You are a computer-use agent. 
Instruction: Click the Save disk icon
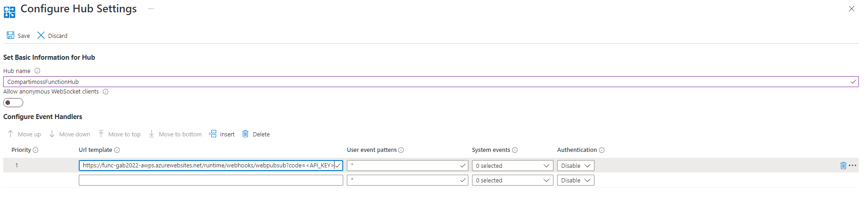[x=10, y=36]
